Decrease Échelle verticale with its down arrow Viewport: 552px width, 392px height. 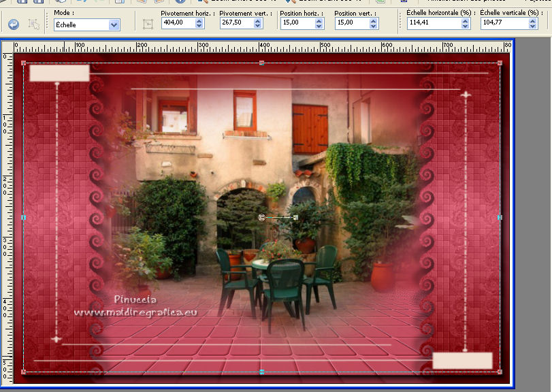[533, 26]
